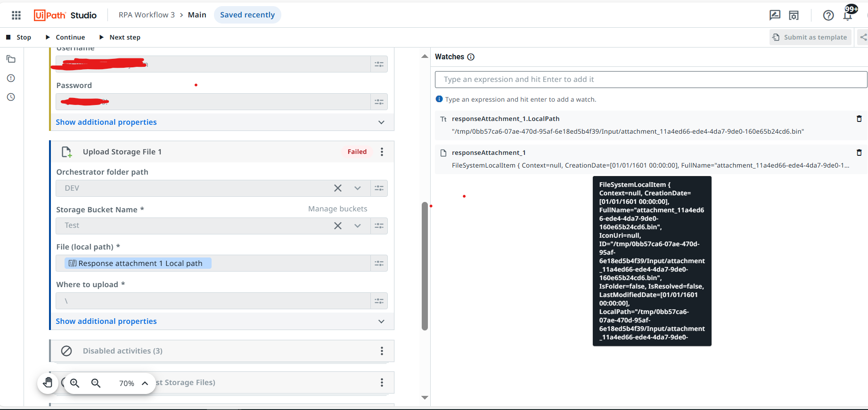Run the Next step command
Screen dimensions: 868x410
coord(120,37)
